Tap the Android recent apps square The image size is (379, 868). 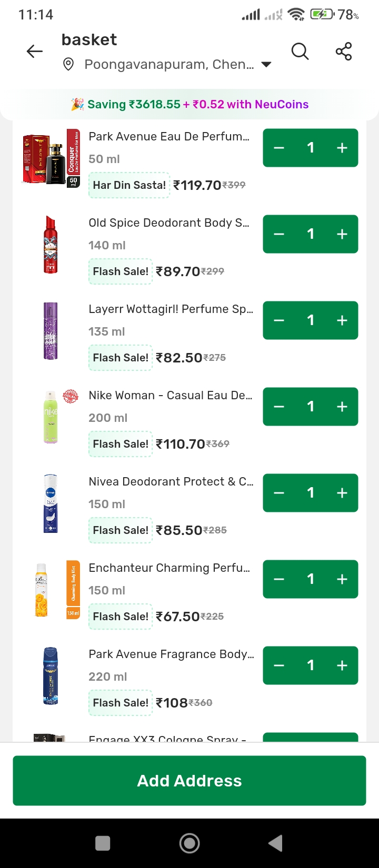coord(103,843)
